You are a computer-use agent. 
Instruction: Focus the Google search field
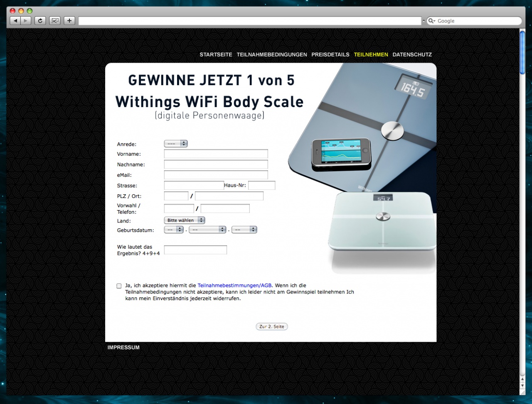pos(474,21)
